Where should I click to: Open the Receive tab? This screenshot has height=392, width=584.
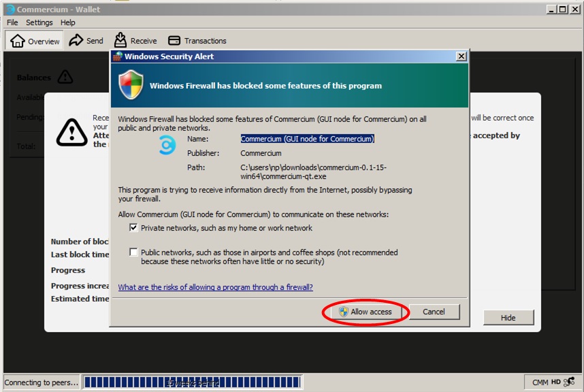pos(135,41)
